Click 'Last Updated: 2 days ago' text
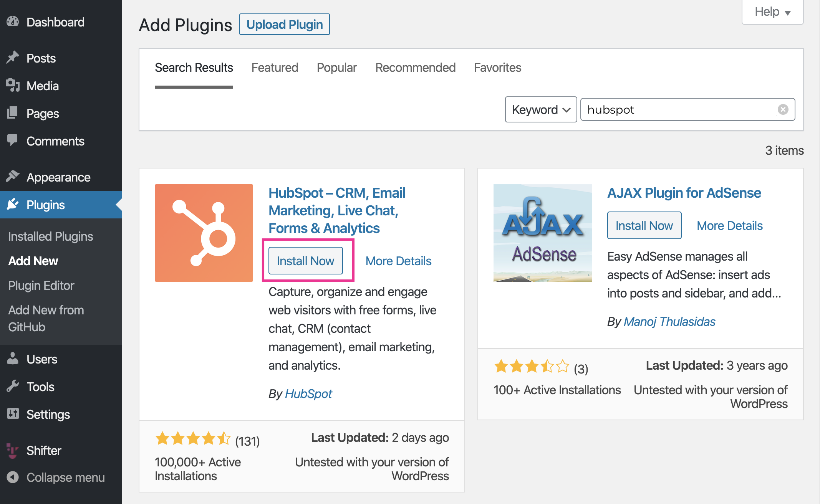820x504 pixels. (x=380, y=438)
